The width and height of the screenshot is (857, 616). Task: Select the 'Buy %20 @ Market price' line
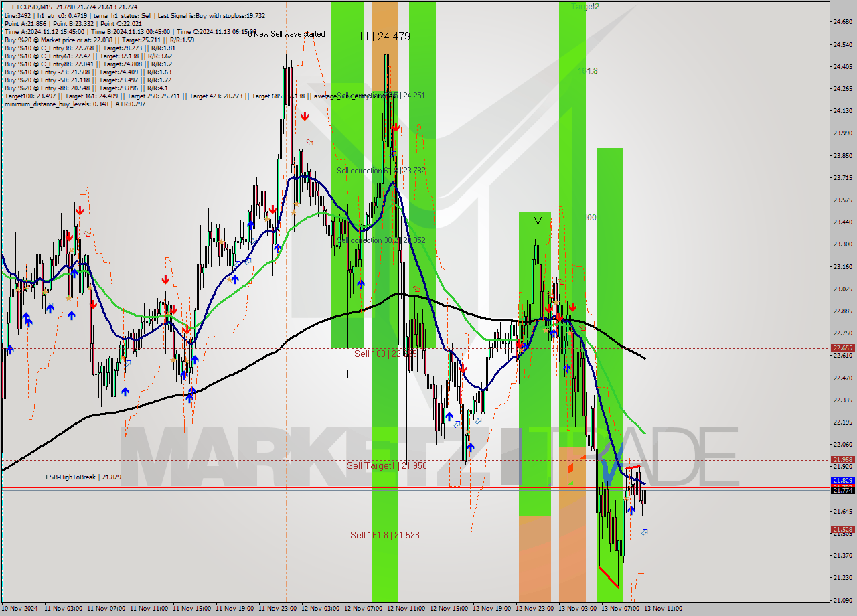99,40
